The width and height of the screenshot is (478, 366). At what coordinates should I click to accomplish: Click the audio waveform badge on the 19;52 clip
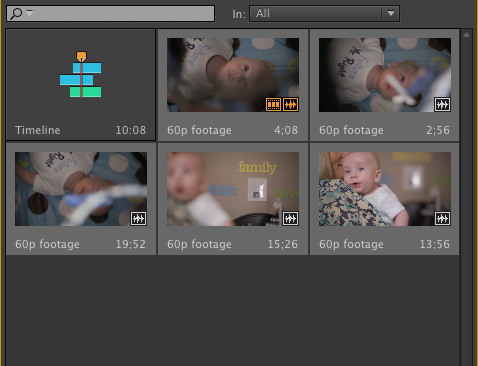pyautogui.click(x=138, y=219)
